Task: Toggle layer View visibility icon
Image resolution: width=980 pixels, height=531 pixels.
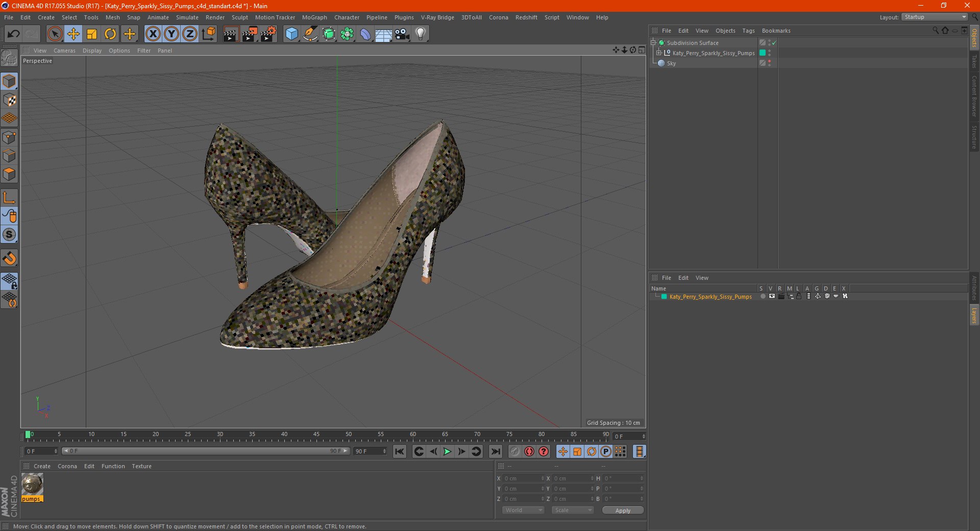Action: point(772,297)
